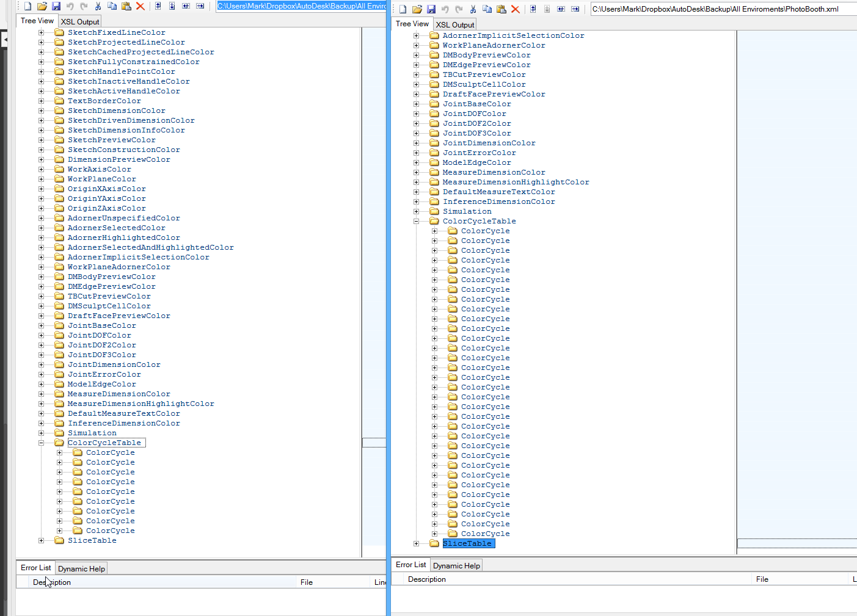The height and width of the screenshot is (616, 857).
Task: Click the Open file icon in PhotoBooth.xml window
Action: 417,9
